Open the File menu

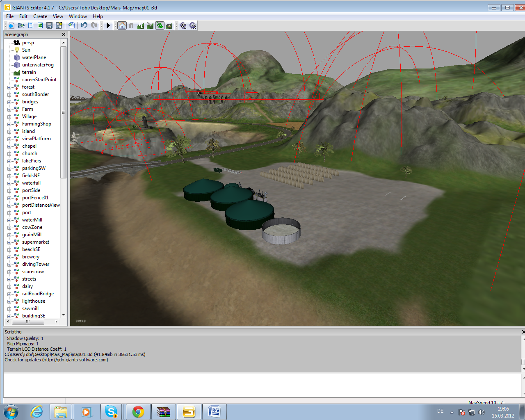click(x=10, y=16)
